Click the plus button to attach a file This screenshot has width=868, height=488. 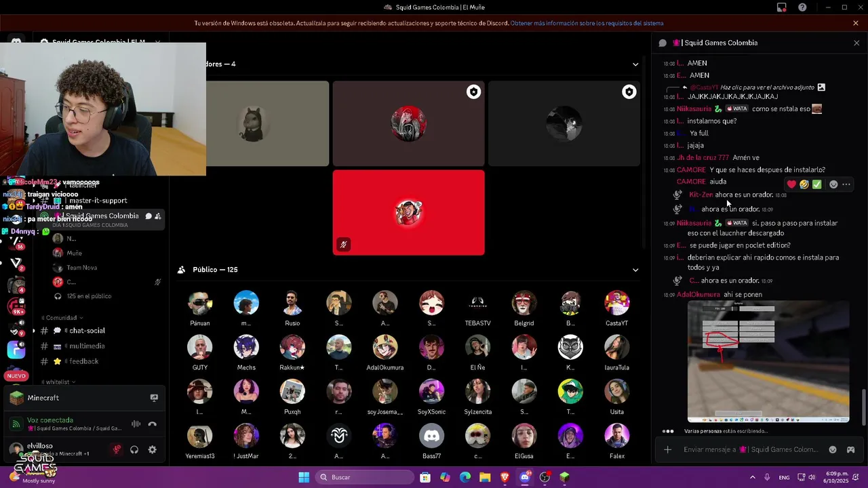coord(668,449)
